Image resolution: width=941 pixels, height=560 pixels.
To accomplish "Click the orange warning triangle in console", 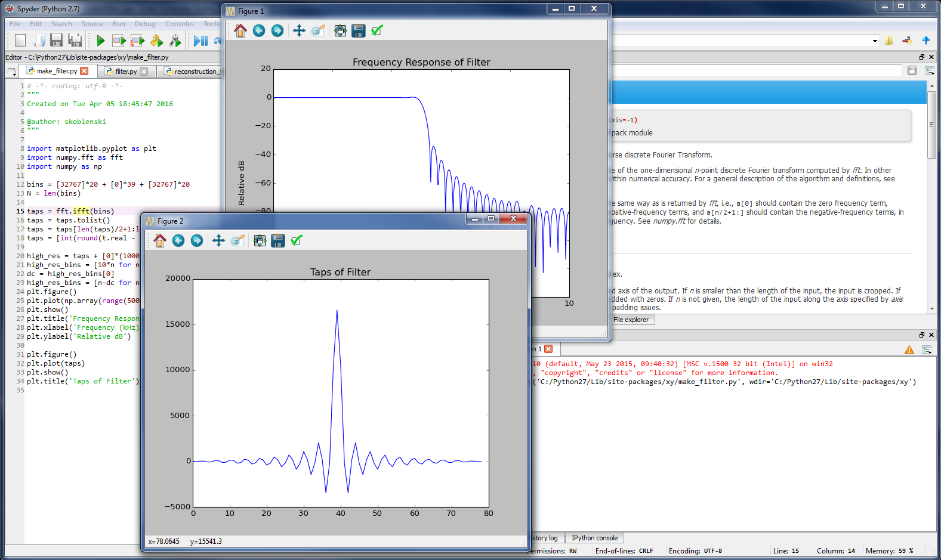I will click(x=909, y=349).
